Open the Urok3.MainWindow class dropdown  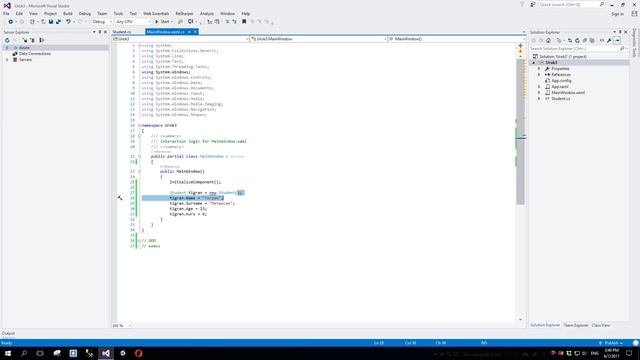[x=318, y=39]
